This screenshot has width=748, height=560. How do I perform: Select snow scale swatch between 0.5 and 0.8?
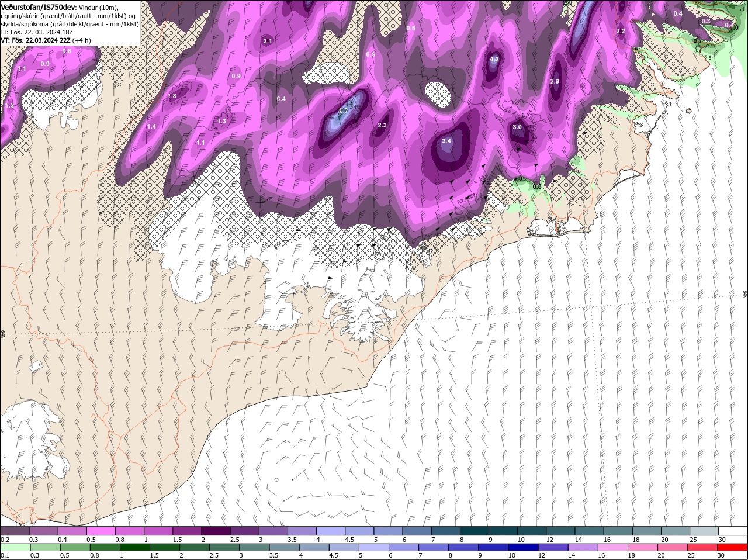pos(101,531)
